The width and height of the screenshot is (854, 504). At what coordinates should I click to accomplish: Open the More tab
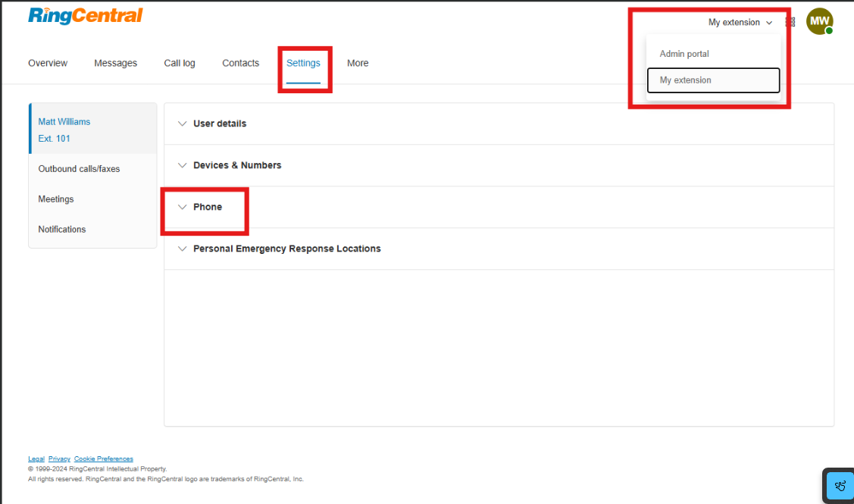click(358, 63)
